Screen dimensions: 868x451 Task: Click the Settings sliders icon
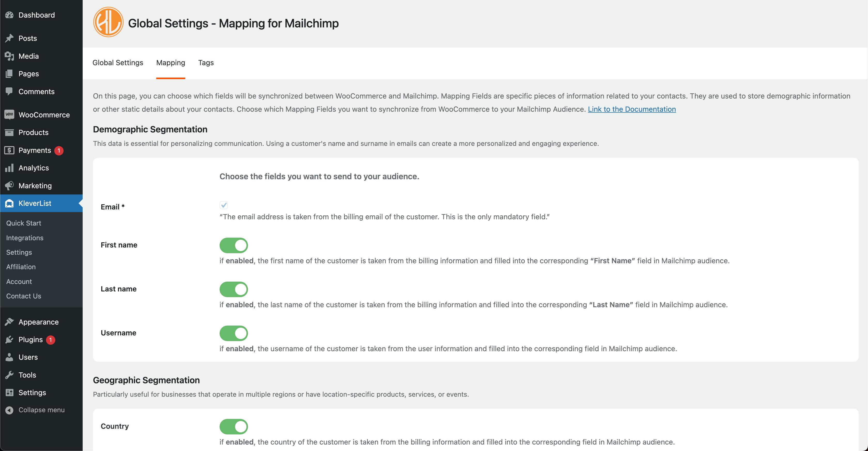tap(10, 392)
